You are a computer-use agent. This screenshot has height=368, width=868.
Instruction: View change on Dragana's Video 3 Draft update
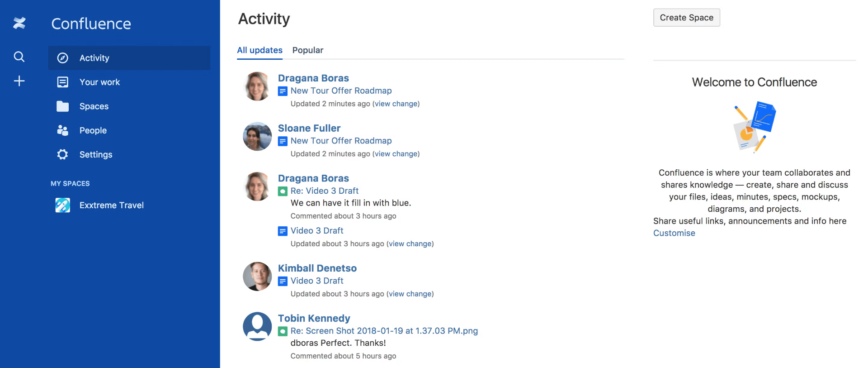click(410, 244)
